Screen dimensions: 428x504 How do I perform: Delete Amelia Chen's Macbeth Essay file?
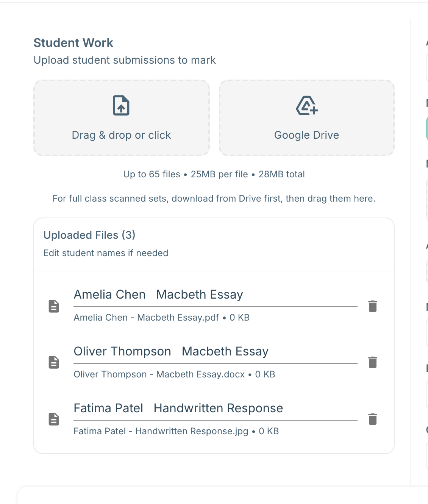pos(373,306)
